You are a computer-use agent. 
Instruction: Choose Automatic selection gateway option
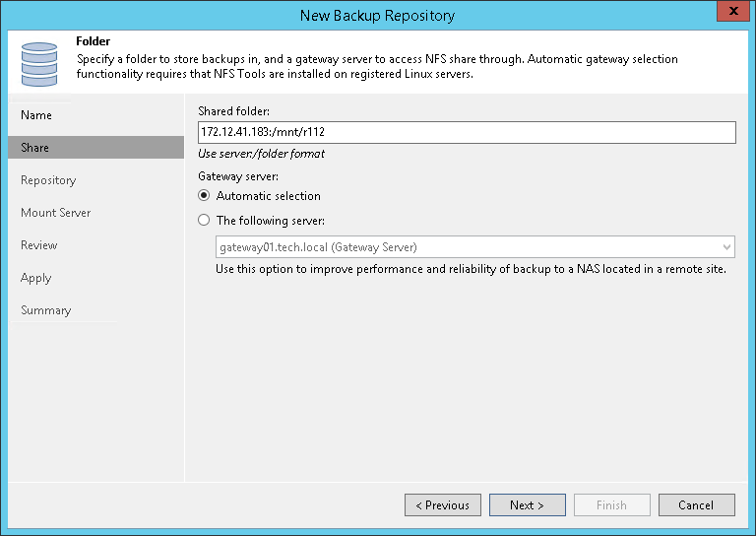205,196
